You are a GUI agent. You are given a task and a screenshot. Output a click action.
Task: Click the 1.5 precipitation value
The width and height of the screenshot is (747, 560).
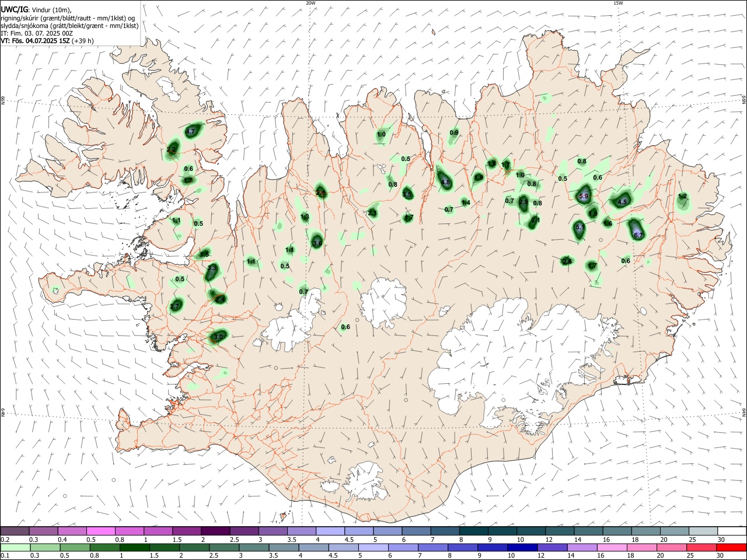click(x=204, y=254)
